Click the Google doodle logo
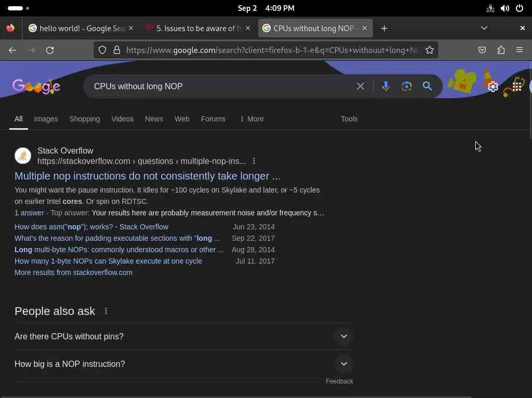 [36, 87]
